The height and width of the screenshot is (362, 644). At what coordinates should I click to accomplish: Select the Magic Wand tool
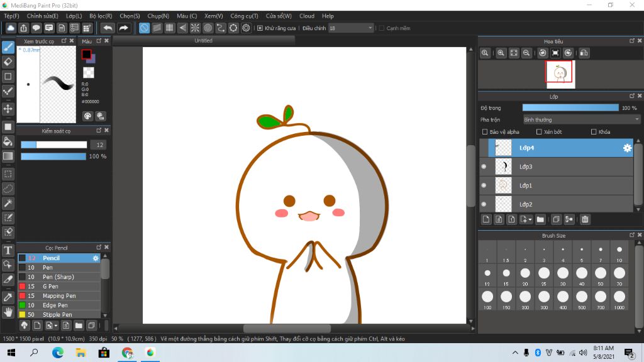(8, 203)
